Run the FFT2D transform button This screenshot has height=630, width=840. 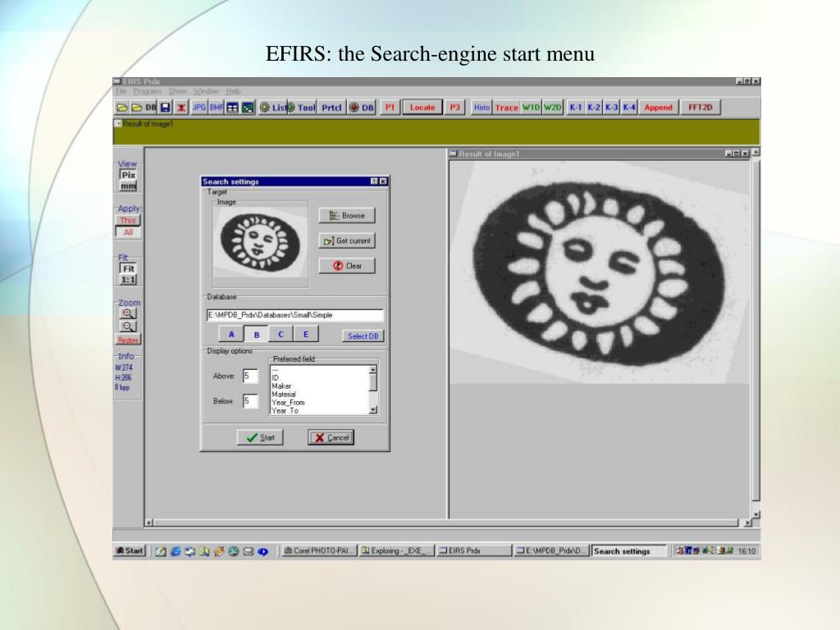click(x=701, y=107)
